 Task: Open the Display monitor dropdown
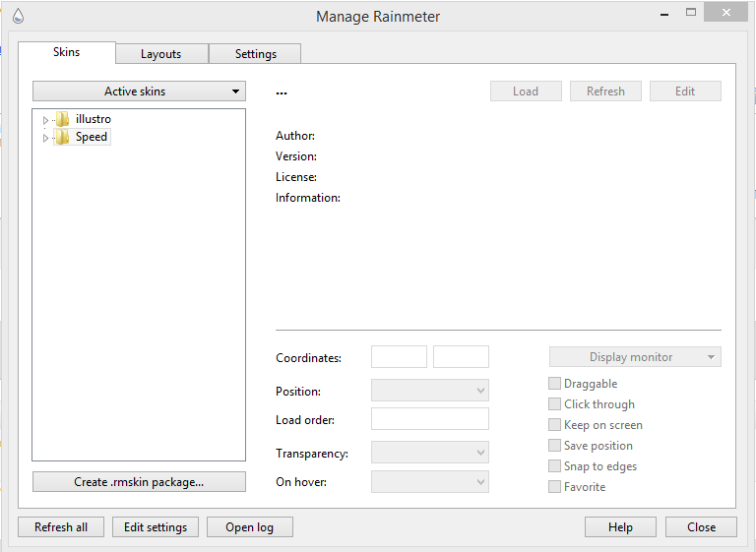(x=635, y=357)
